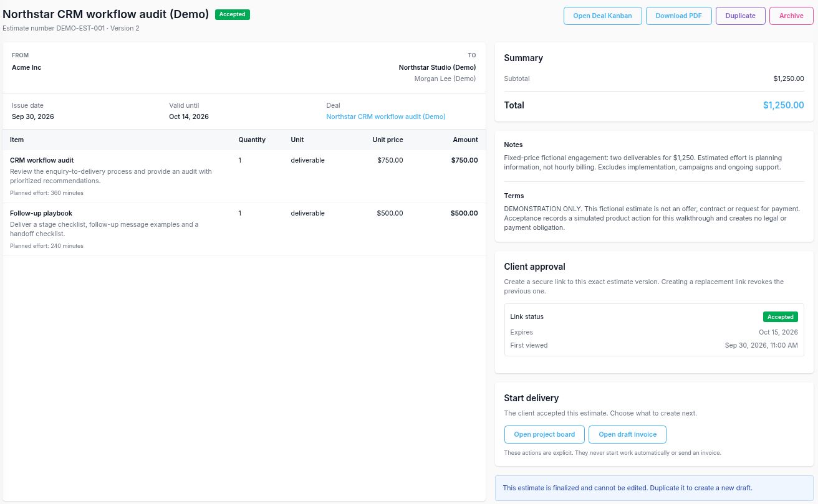Click the Valid until date Oct 14, 2026

[x=189, y=116]
